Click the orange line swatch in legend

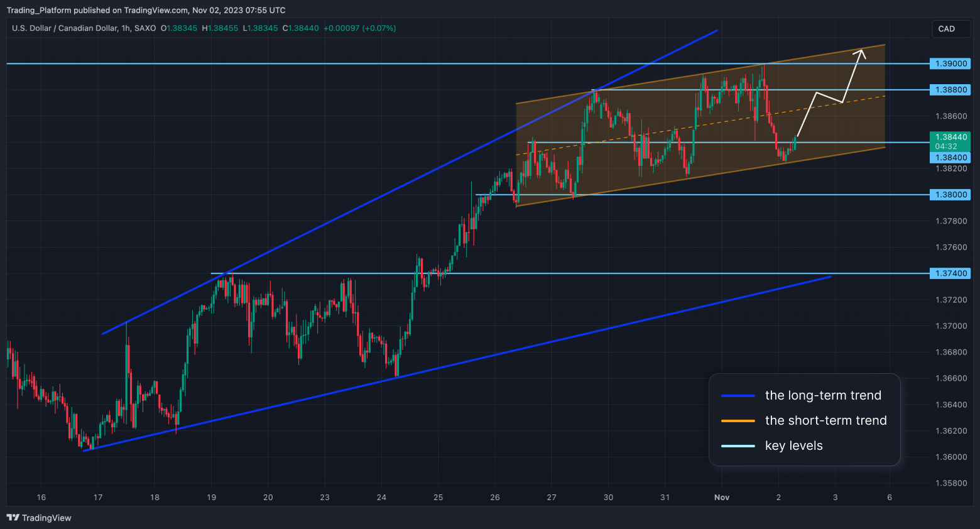tap(738, 421)
